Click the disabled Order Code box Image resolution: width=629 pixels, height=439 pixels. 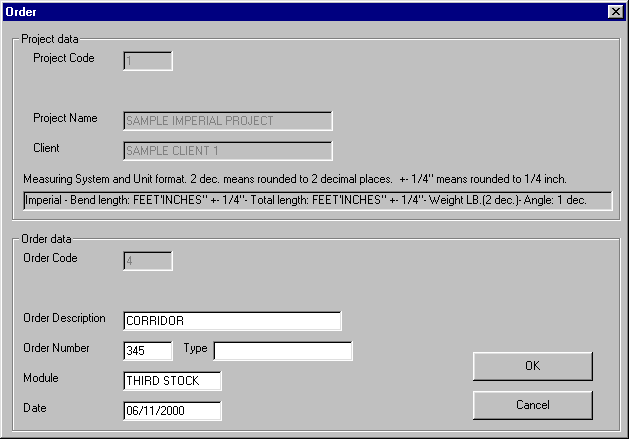pyautogui.click(x=147, y=261)
